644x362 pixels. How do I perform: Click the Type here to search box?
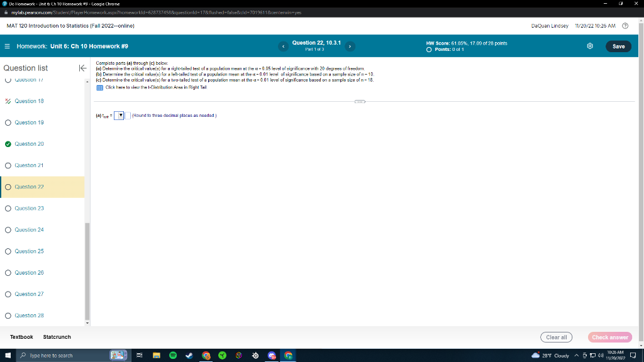73,356
